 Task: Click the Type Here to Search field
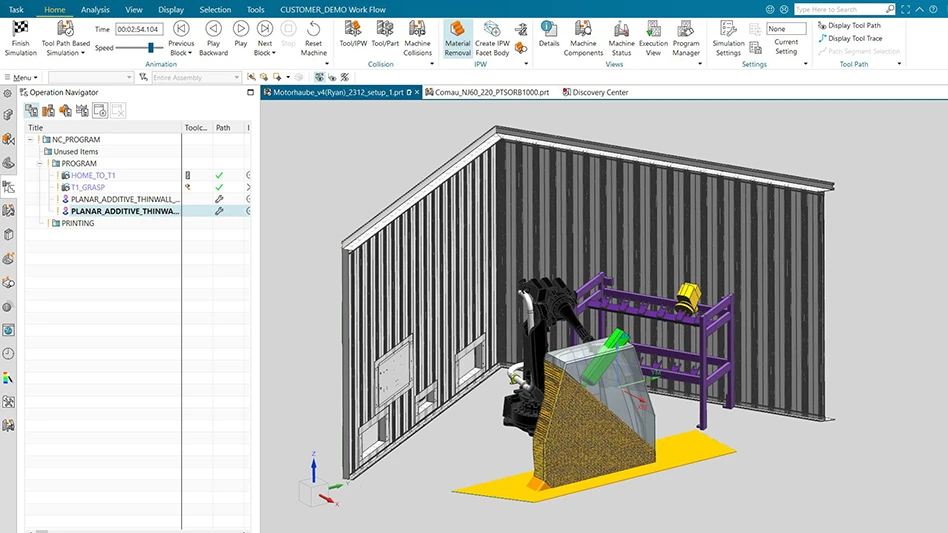(x=838, y=9)
